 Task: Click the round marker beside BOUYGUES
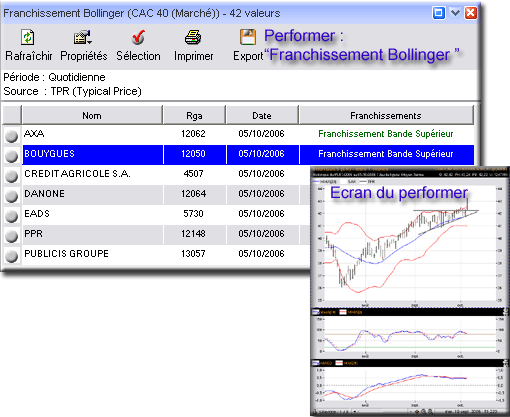pyautogui.click(x=12, y=156)
